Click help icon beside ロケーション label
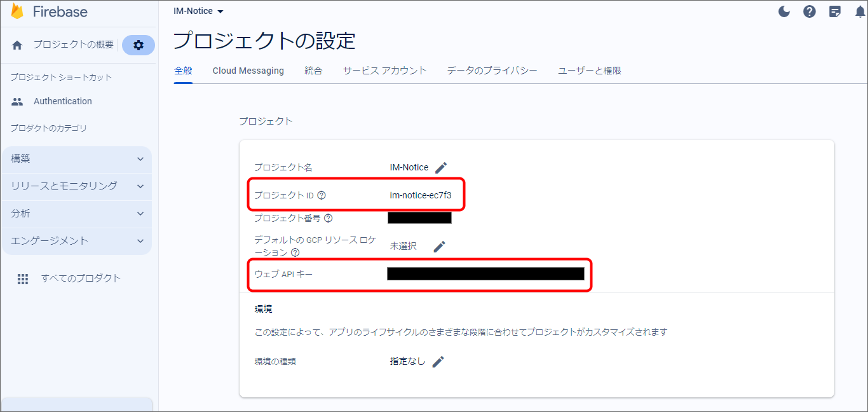The height and width of the screenshot is (412, 868). [x=295, y=252]
